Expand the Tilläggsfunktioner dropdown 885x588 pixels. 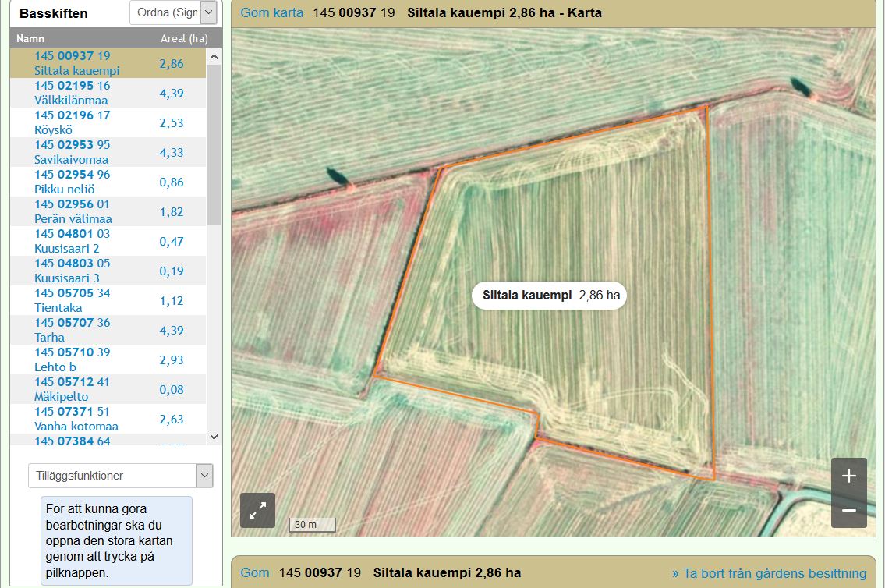tap(120, 476)
